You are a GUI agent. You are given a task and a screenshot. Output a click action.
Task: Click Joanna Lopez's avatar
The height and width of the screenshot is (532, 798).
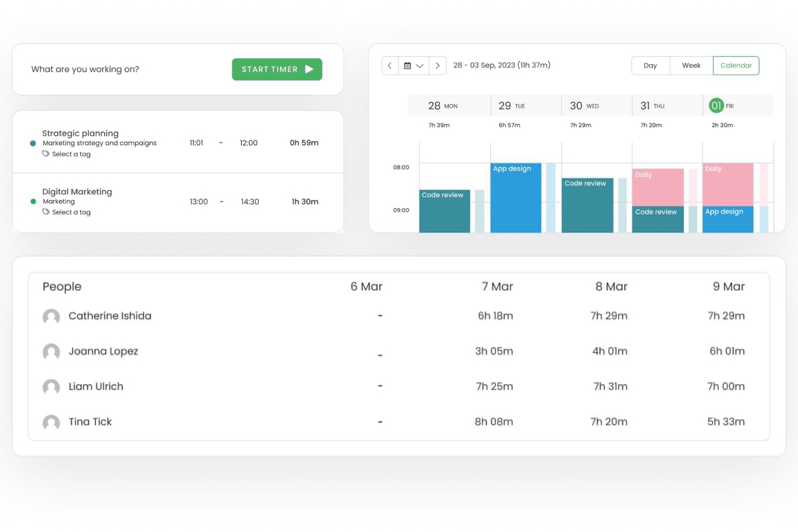point(51,352)
